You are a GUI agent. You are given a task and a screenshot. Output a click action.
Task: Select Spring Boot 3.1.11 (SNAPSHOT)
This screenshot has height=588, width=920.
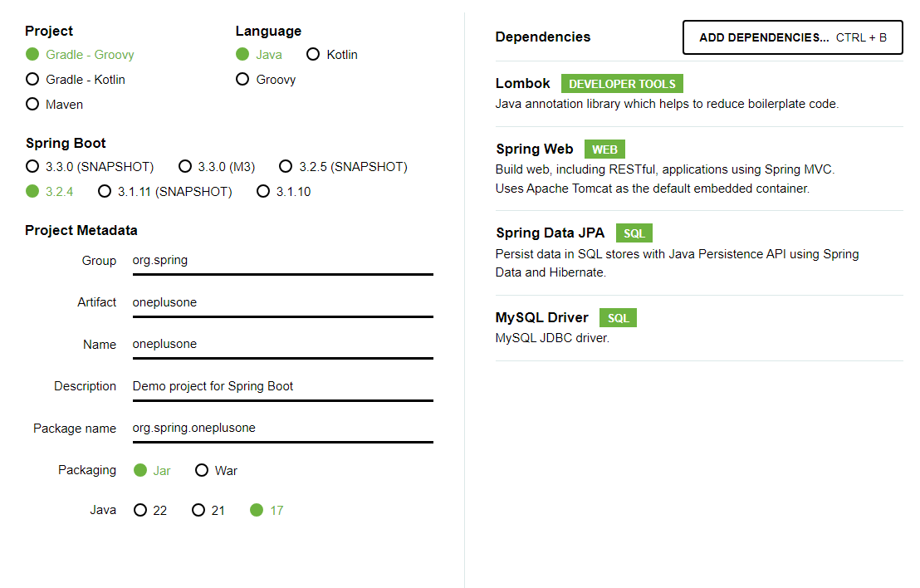[x=165, y=192]
